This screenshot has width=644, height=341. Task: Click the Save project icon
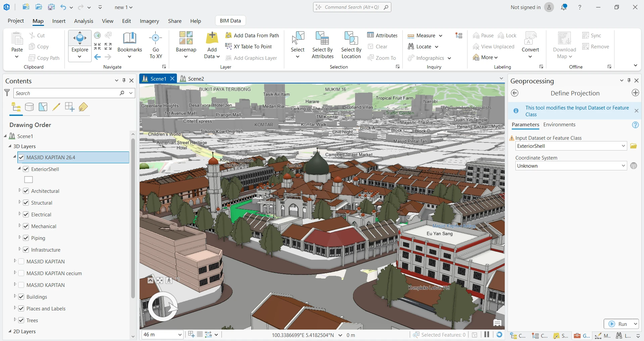tap(51, 7)
